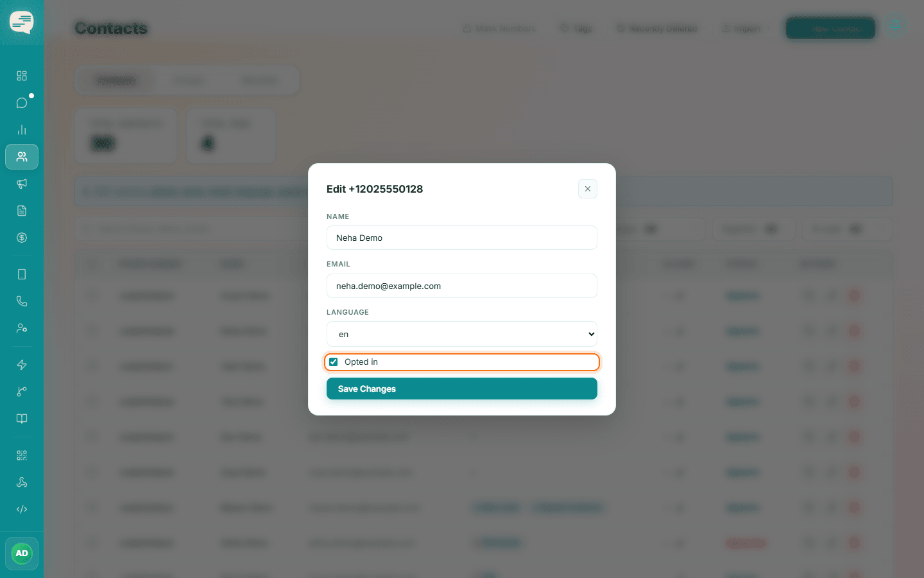This screenshot has width=924, height=578.
Task: Click the Save Changes button
Action: point(462,389)
